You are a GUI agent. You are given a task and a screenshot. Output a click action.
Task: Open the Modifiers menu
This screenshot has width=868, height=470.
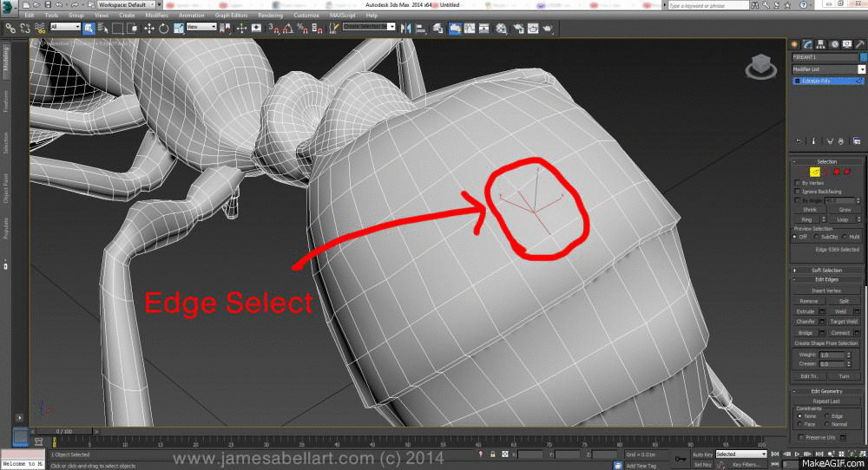(157, 16)
